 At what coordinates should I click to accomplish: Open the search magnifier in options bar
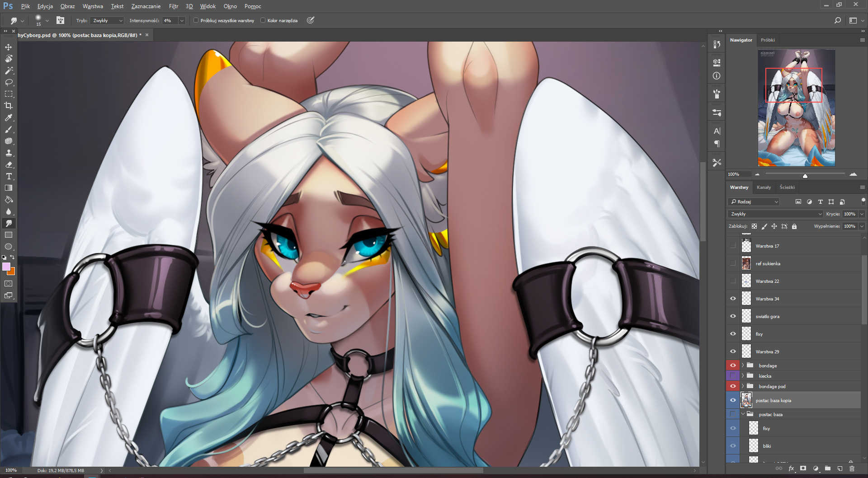837,20
